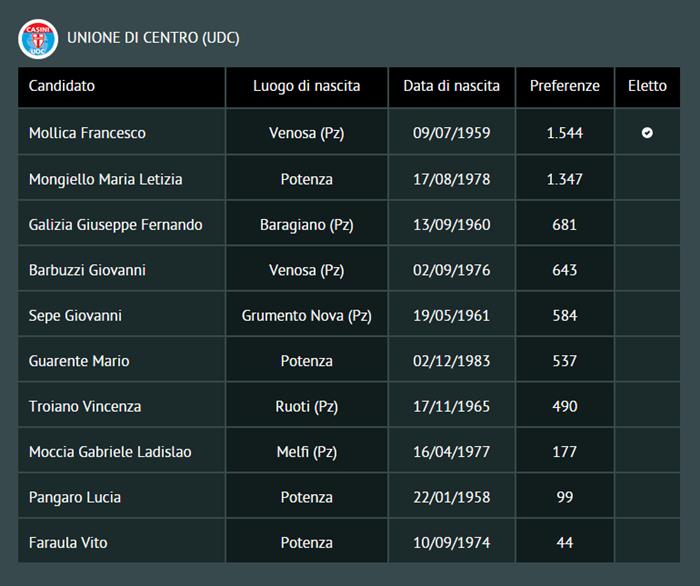Click the elected checkmark for Mollica Francesco
The width and height of the screenshot is (700, 586).
[x=647, y=133]
